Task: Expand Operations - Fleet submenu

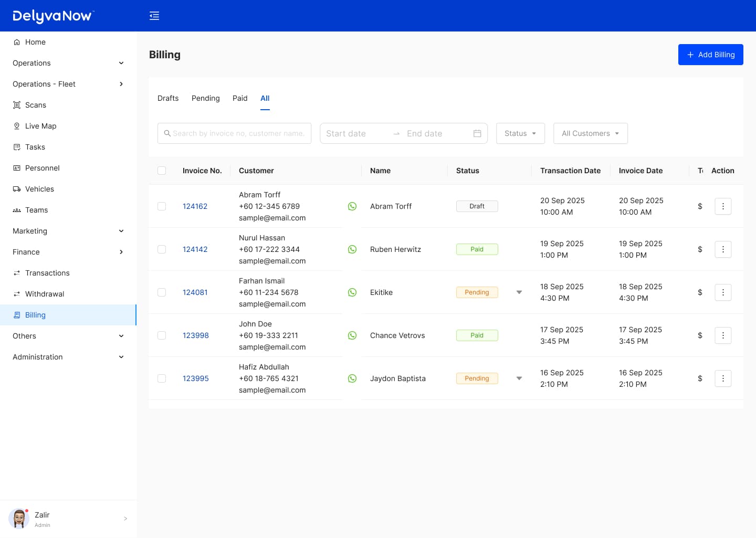Action: coord(68,84)
